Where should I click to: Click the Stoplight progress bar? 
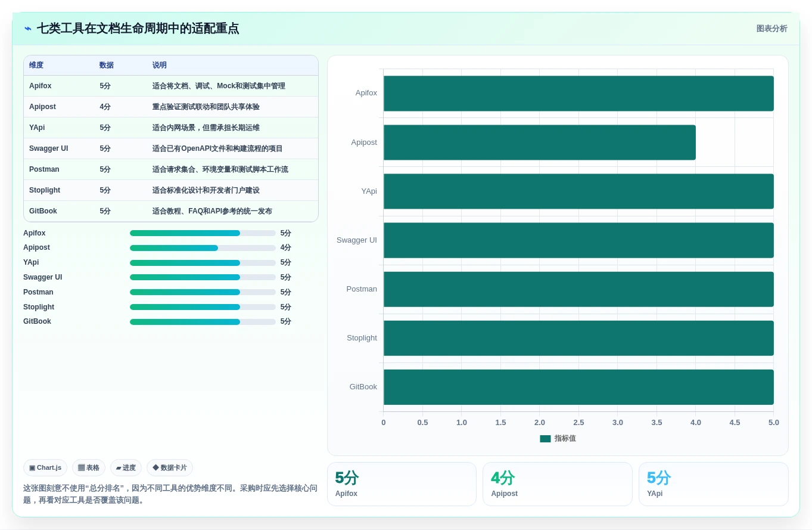(203, 307)
